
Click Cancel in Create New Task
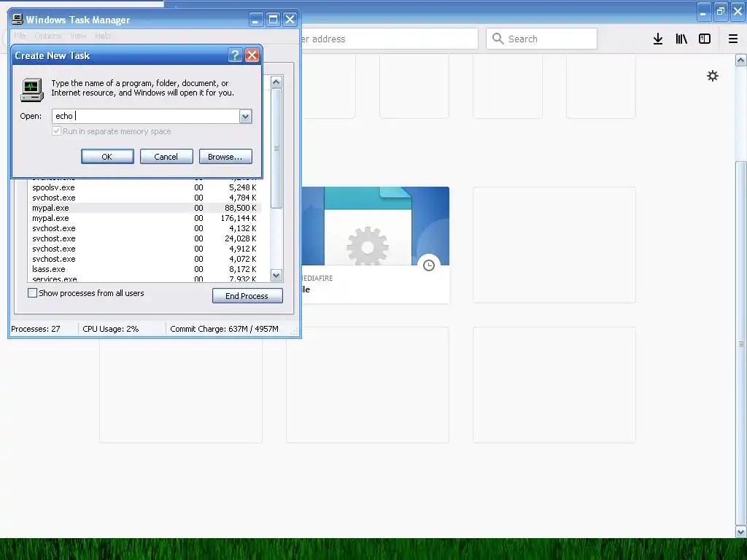(166, 157)
